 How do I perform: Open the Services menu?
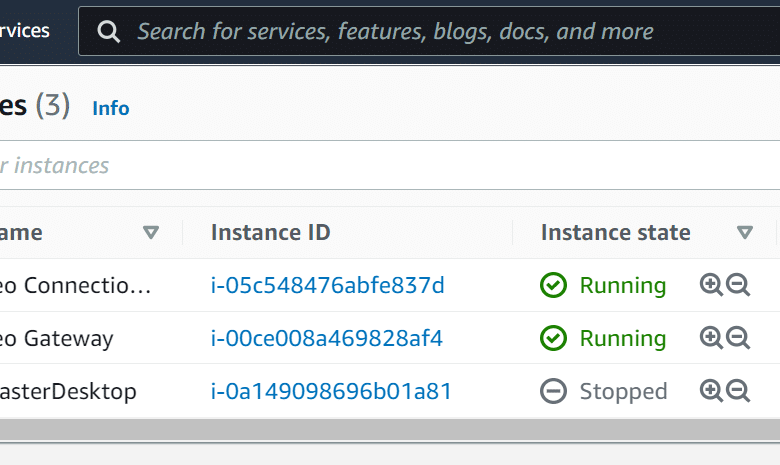25,31
